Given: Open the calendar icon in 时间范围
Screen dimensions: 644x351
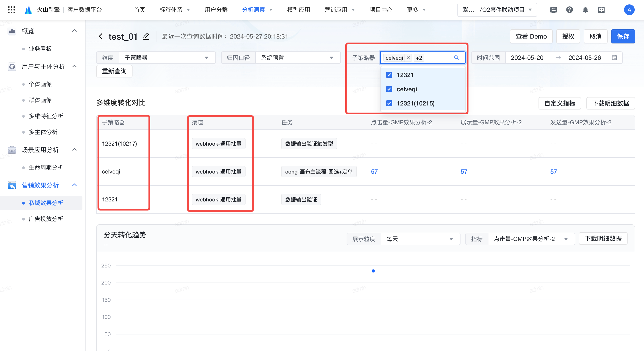Looking at the screenshot, I should coord(614,58).
